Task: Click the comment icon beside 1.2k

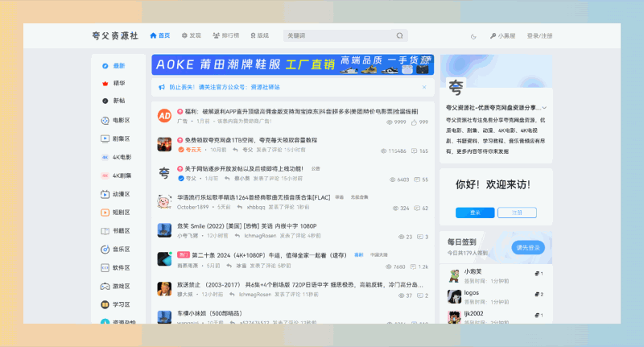Action: [x=413, y=267]
